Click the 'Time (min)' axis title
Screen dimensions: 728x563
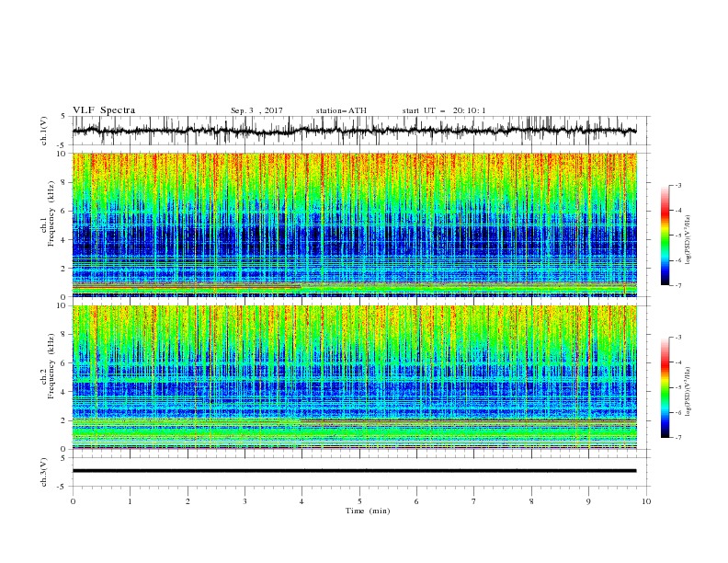[368, 511]
